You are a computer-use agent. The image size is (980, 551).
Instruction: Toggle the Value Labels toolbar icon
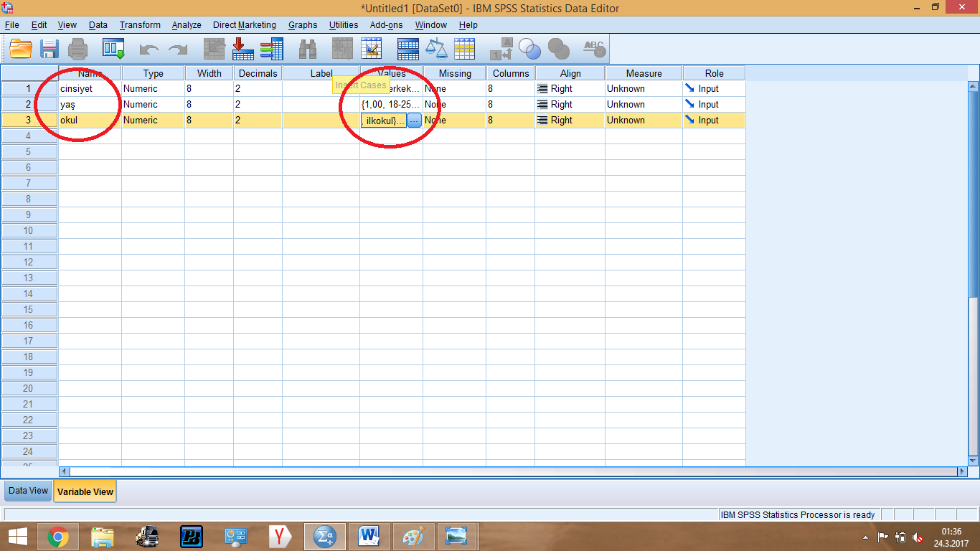[501, 49]
